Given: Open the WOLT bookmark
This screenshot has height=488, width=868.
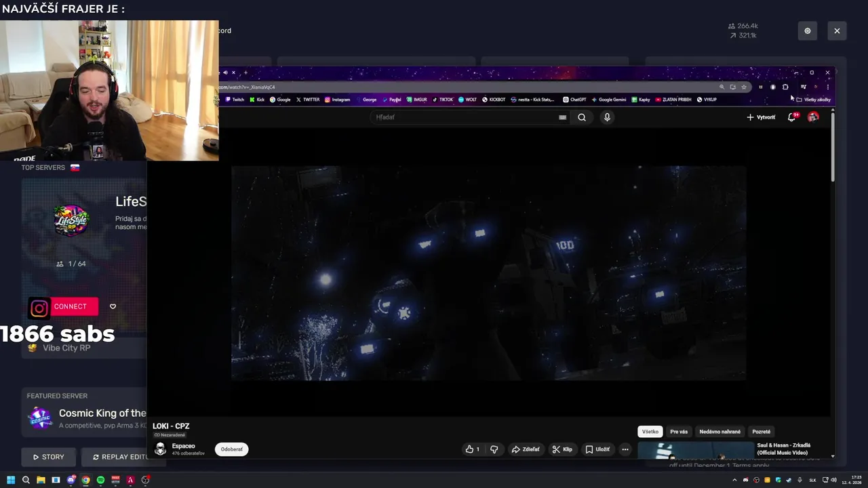Looking at the screenshot, I should pyautogui.click(x=467, y=100).
